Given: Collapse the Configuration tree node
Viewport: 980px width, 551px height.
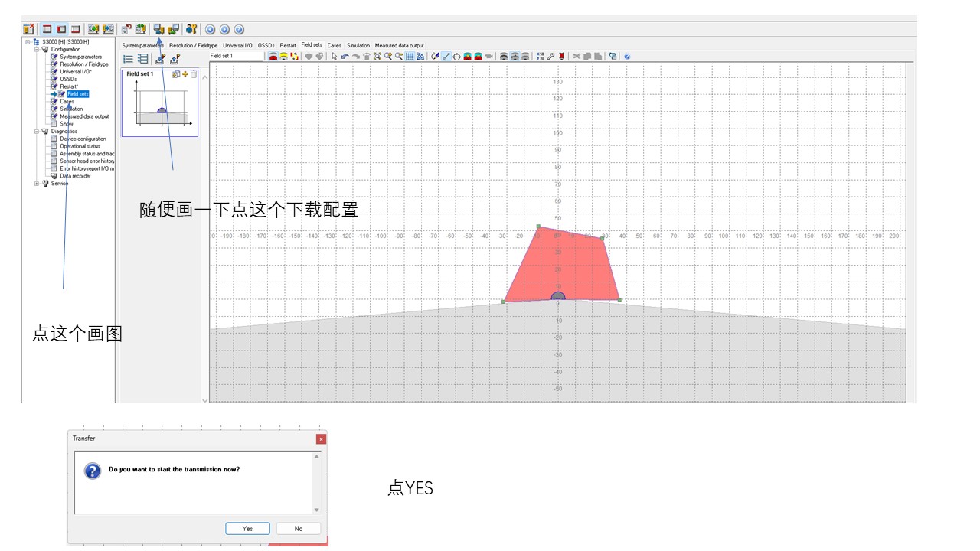Looking at the screenshot, I should [37, 49].
